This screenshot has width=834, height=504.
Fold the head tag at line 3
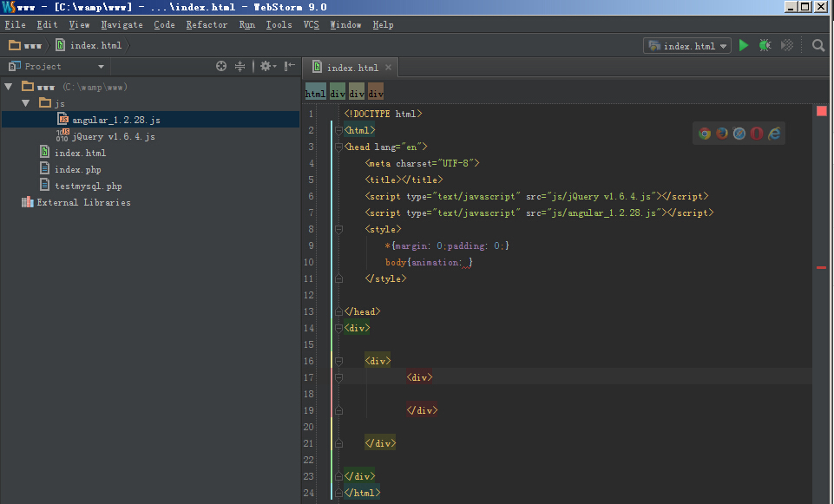[x=338, y=147]
